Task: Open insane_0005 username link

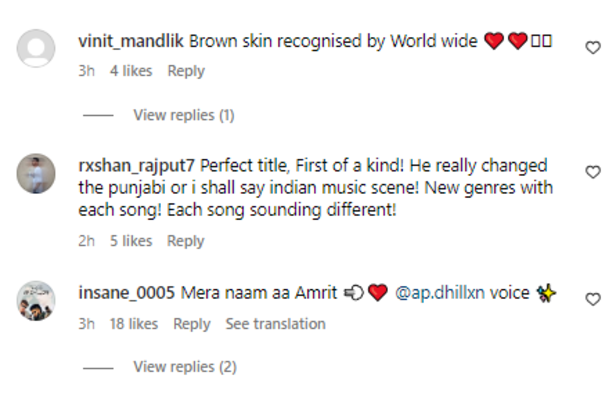Action: 127,294
